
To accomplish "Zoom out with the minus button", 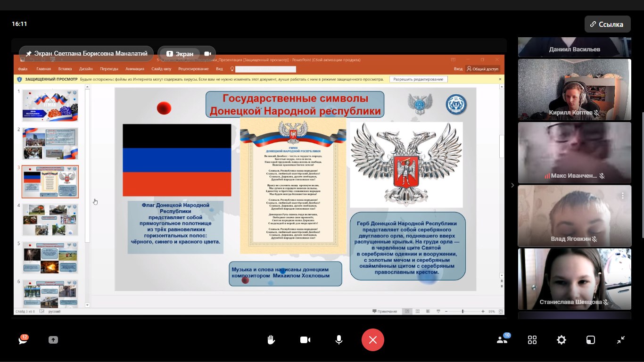I will [x=446, y=312].
